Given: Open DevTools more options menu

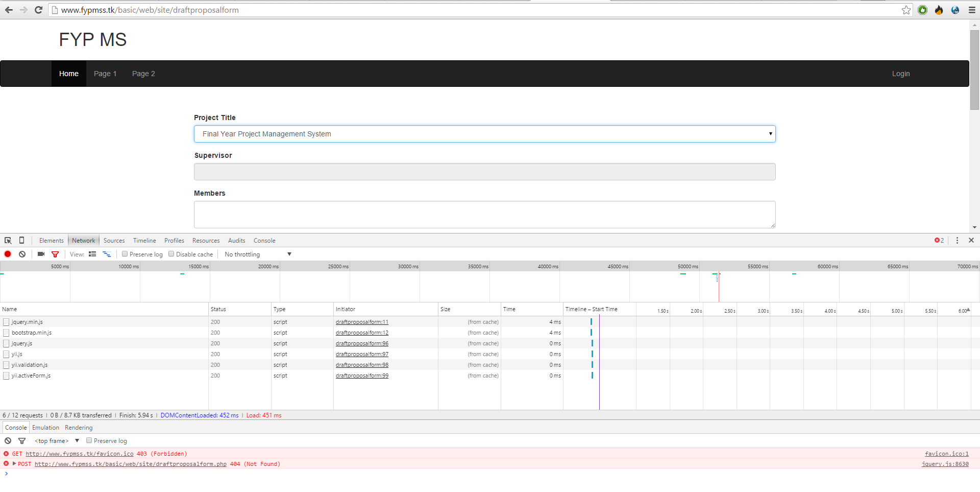Looking at the screenshot, I should (x=957, y=240).
